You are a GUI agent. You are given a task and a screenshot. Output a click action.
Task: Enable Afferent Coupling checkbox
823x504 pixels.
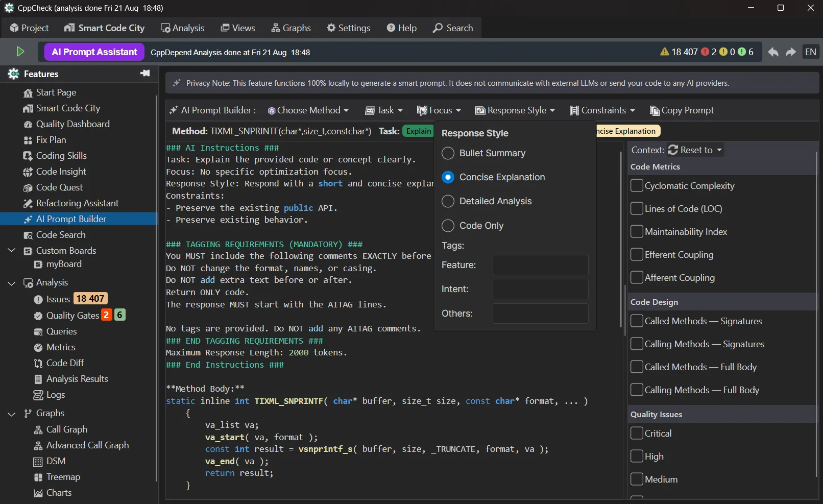click(x=637, y=277)
